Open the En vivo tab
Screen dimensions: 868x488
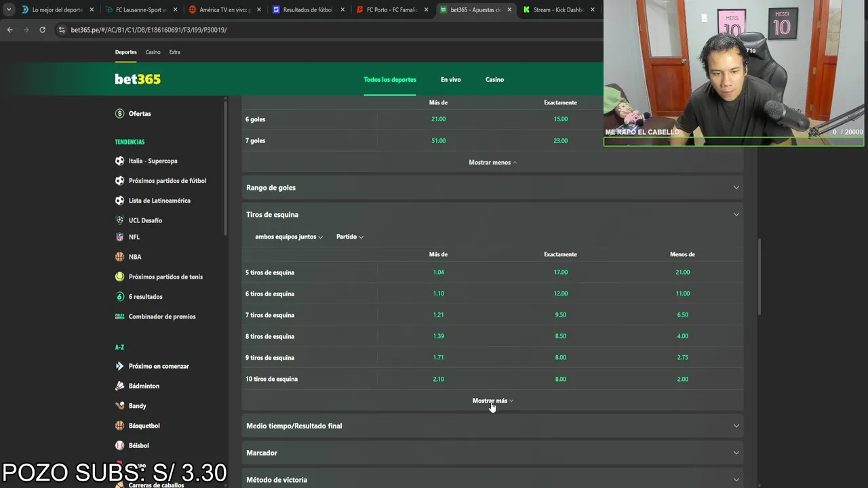click(x=451, y=79)
